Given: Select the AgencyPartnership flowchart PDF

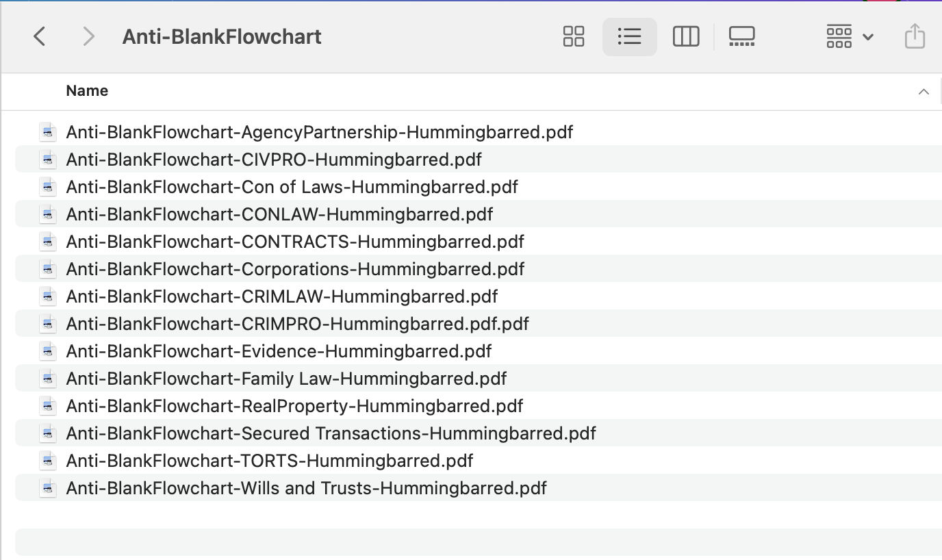Looking at the screenshot, I should point(319,132).
